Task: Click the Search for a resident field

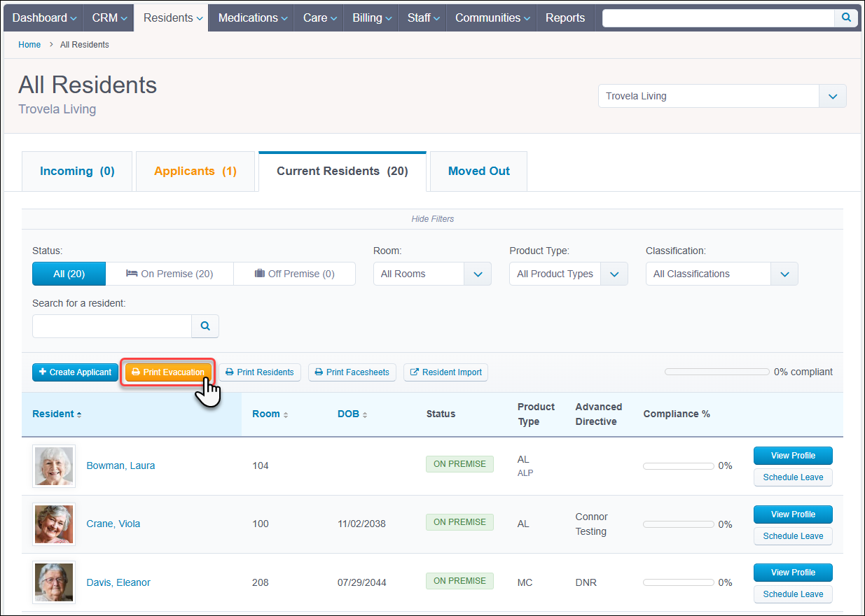Action: coord(112,326)
